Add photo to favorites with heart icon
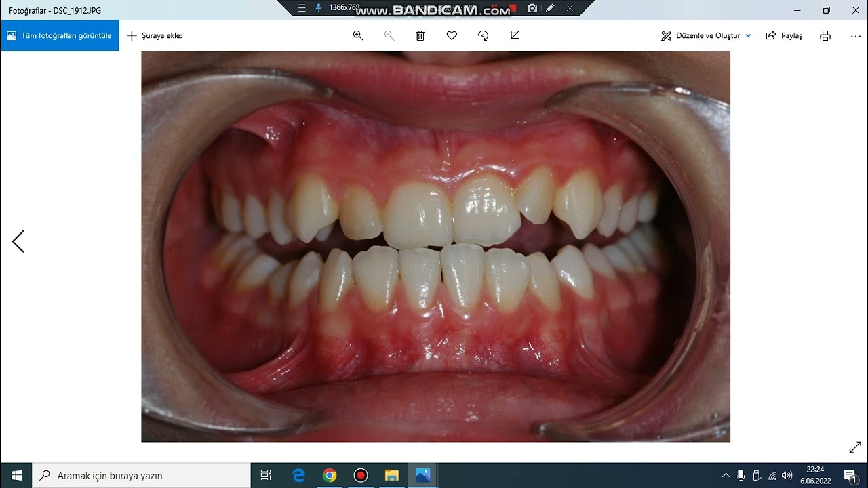 (452, 36)
